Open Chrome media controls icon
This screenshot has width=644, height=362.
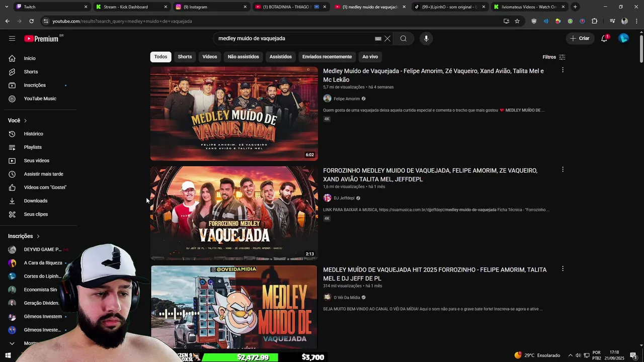tap(612, 21)
